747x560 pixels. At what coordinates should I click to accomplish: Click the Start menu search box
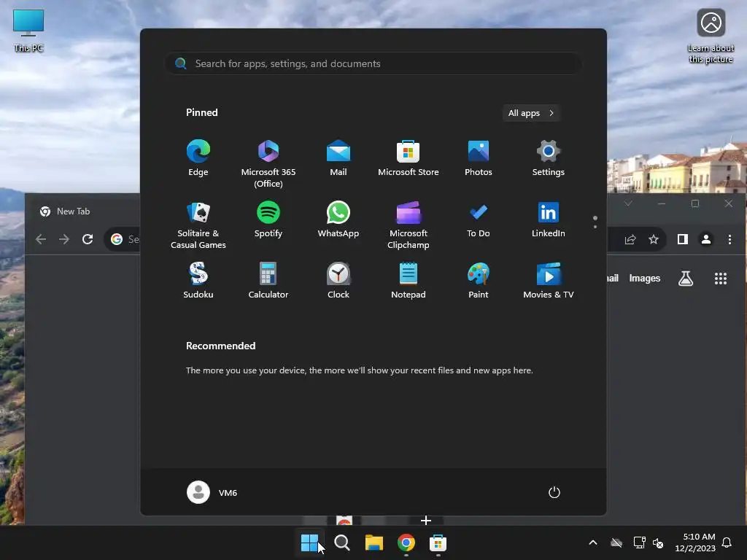[x=373, y=63]
